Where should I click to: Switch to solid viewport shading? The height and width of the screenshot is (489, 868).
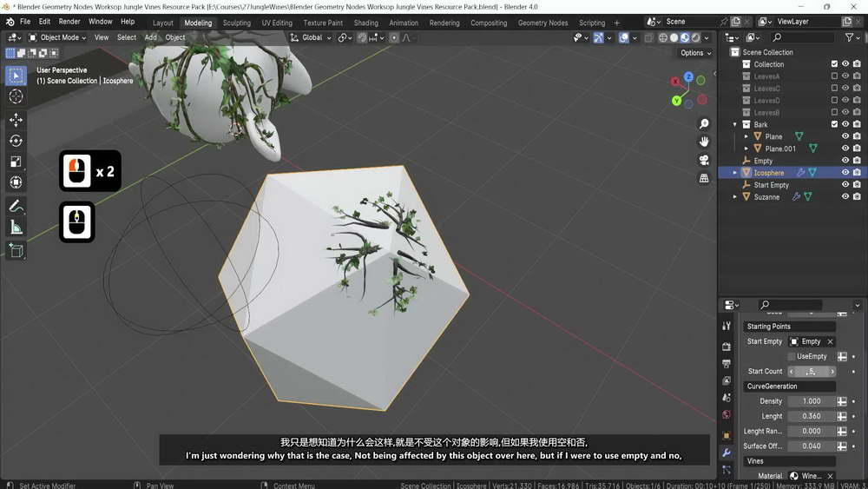(x=674, y=37)
